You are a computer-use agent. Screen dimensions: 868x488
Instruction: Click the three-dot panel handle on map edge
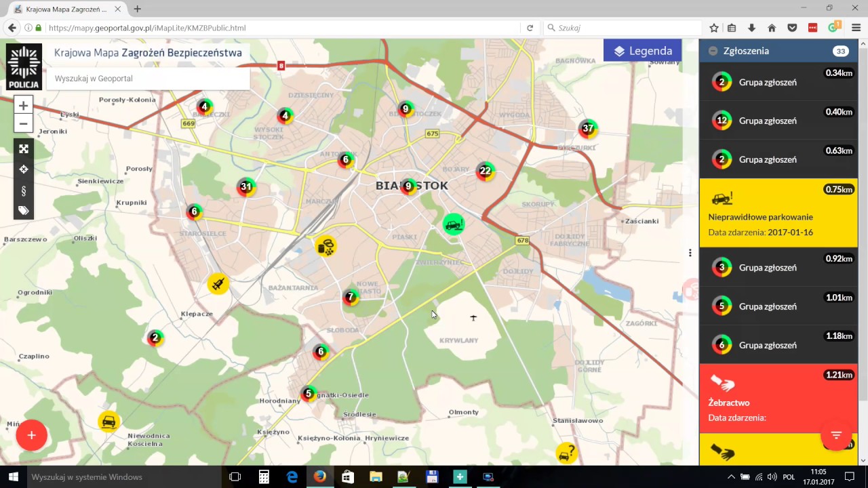point(690,253)
